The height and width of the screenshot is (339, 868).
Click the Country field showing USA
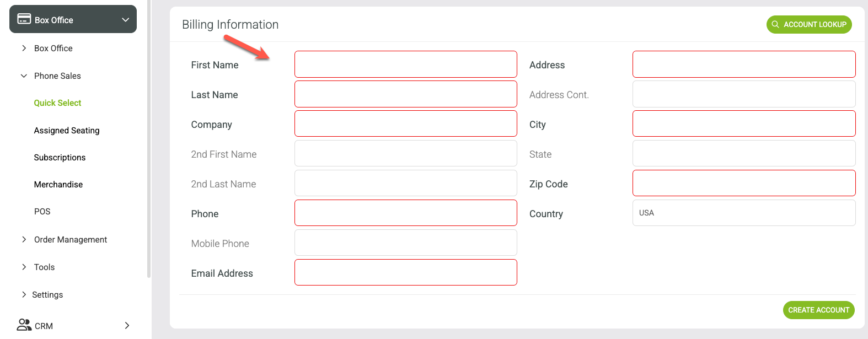pos(744,213)
